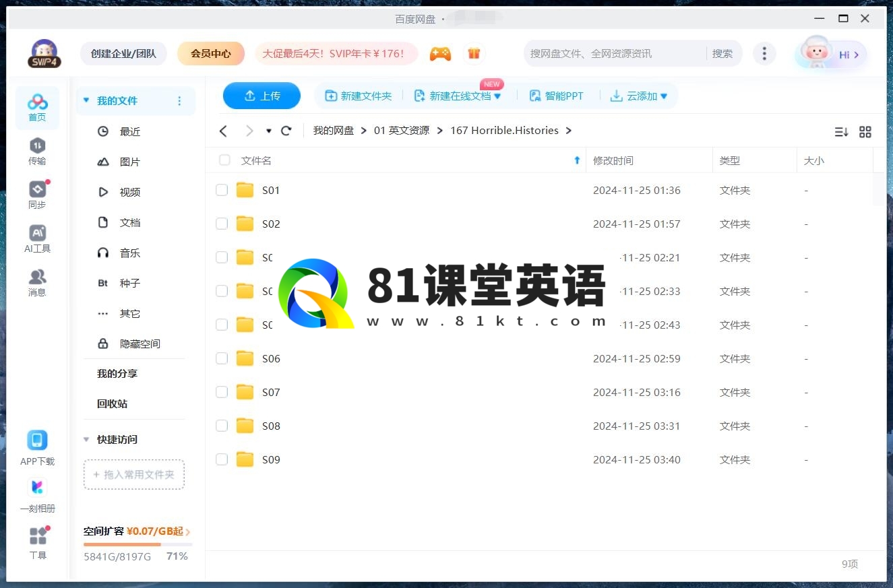This screenshot has width=893, height=588.
Task: Open the S06 folder icon
Action: point(245,358)
